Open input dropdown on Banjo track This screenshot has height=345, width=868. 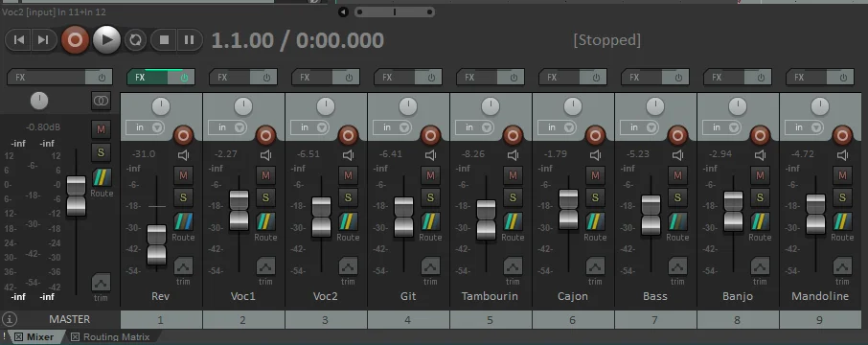(722, 127)
